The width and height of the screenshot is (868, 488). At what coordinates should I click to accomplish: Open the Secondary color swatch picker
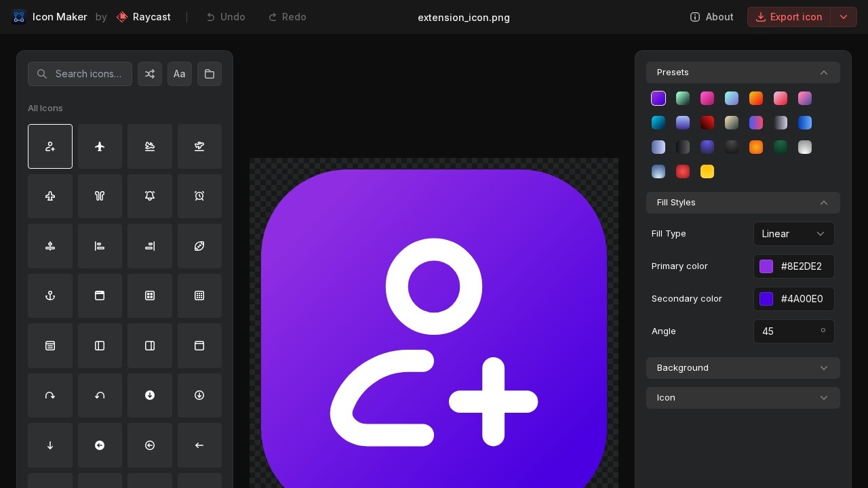(766, 299)
